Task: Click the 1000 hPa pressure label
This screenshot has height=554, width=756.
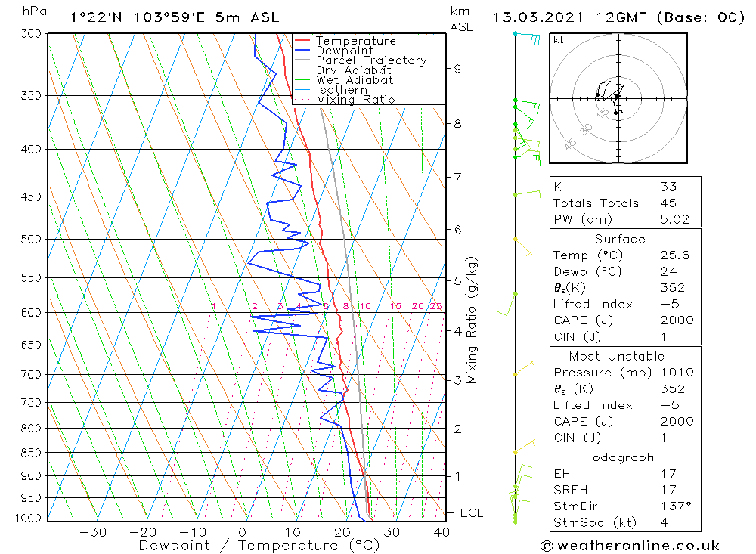Action: pos(28,518)
